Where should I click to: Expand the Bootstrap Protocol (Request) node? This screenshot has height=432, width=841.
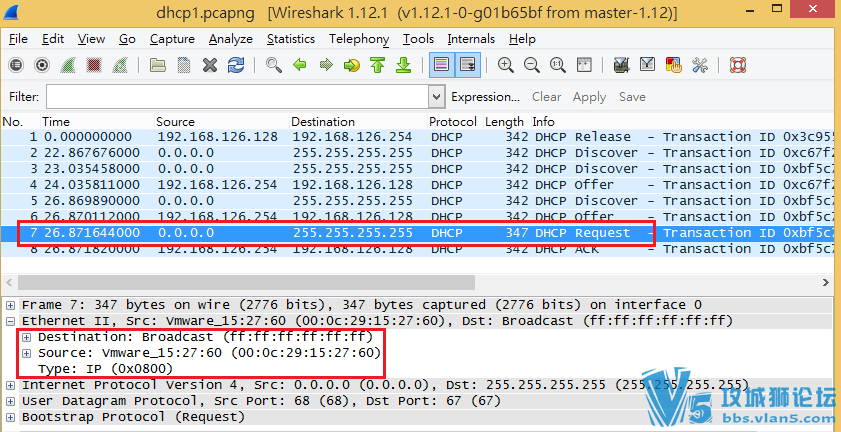11,417
